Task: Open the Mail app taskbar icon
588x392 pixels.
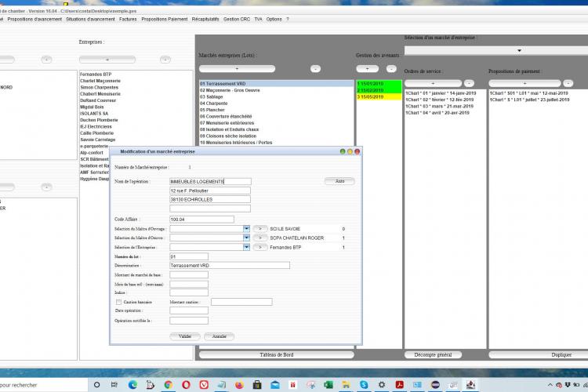Action: click(275, 385)
